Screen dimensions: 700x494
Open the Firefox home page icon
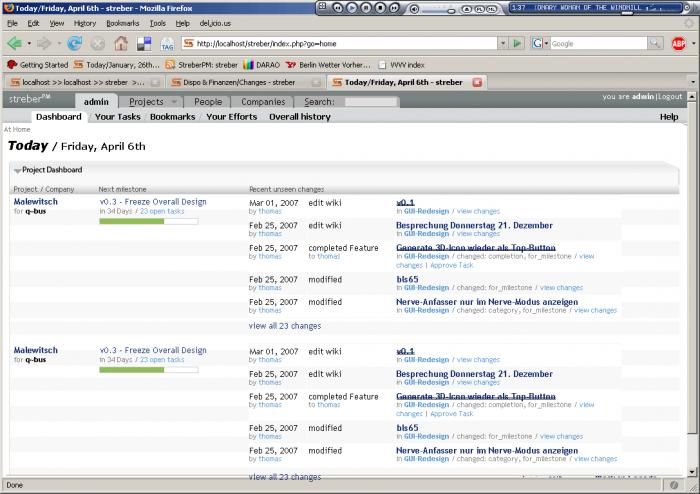pos(121,43)
